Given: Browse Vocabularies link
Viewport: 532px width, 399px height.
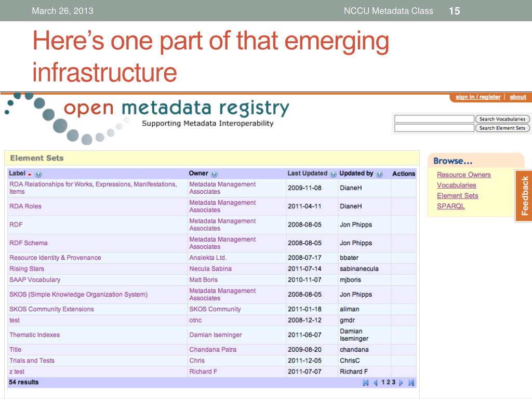Looking at the screenshot, I should click(x=456, y=185).
